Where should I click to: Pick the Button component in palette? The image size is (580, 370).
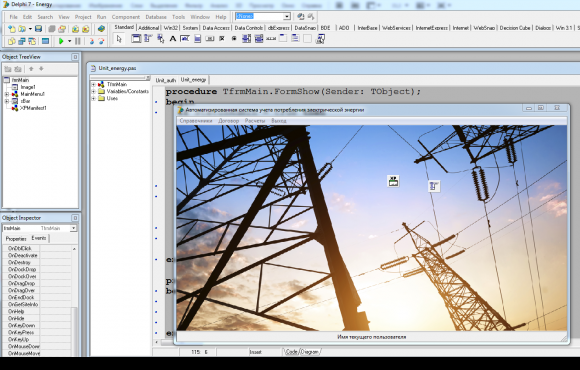click(x=210, y=38)
